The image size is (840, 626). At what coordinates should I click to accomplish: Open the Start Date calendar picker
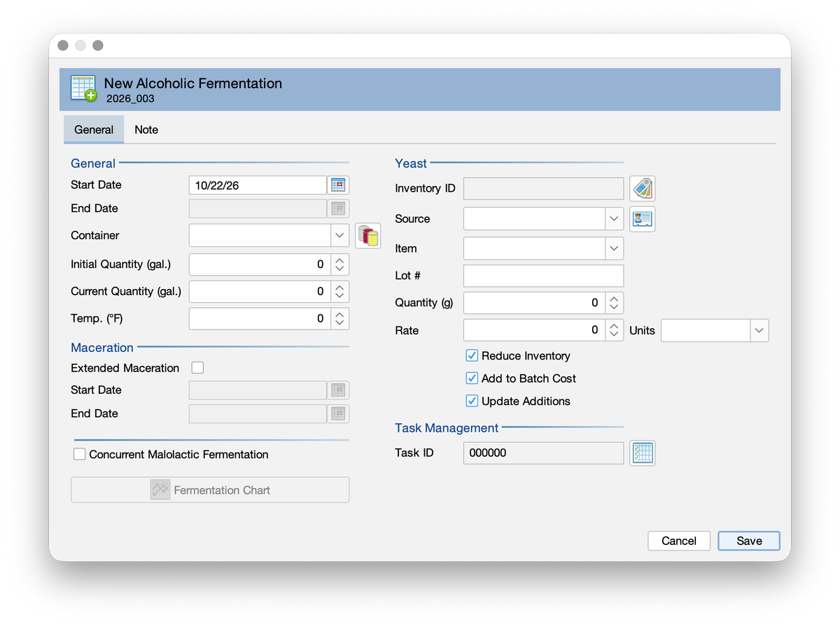click(339, 185)
